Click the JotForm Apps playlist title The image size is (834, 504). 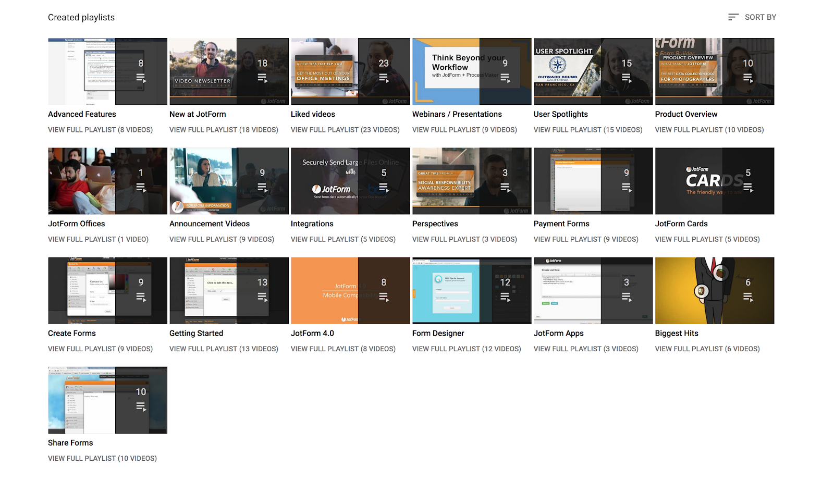click(559, 333)
